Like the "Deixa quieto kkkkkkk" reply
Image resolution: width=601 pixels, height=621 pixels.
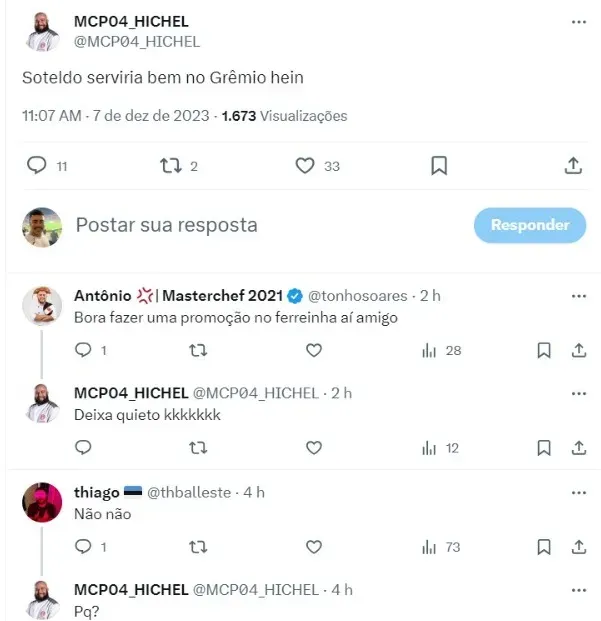313,448
